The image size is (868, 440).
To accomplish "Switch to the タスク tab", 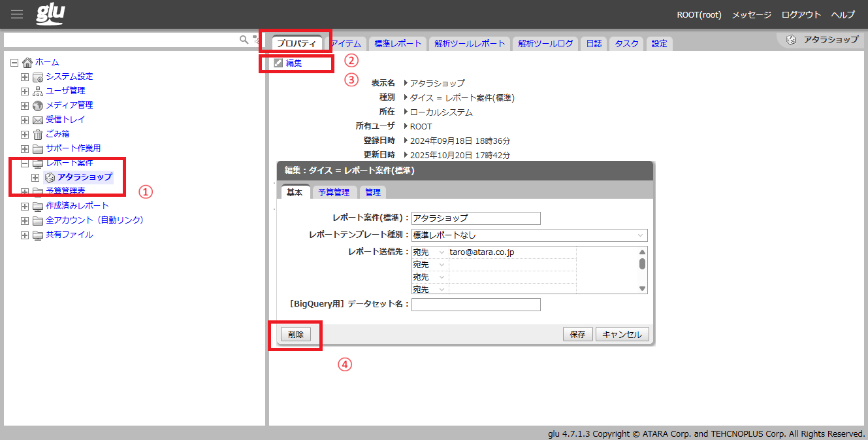I will (x=627, y=44).
